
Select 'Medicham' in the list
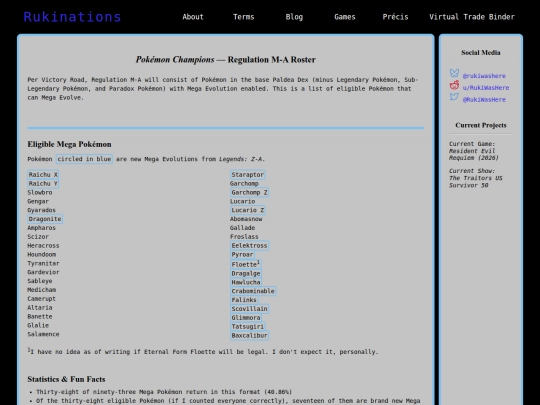pyautogui.click(x=42, y=290)
